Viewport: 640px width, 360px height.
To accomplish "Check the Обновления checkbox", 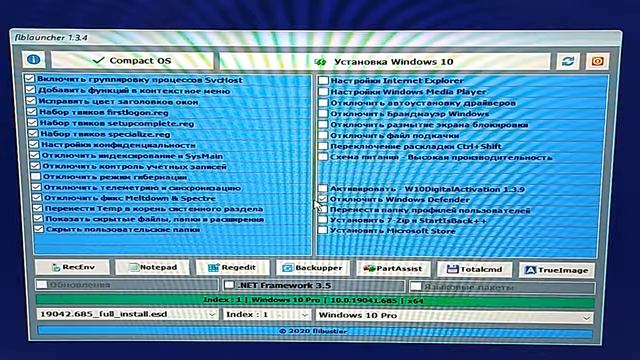I will pos(42,284).
